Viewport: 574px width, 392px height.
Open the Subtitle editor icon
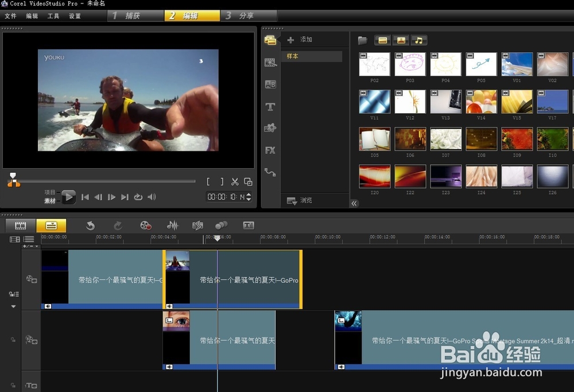tap(248, 226)
